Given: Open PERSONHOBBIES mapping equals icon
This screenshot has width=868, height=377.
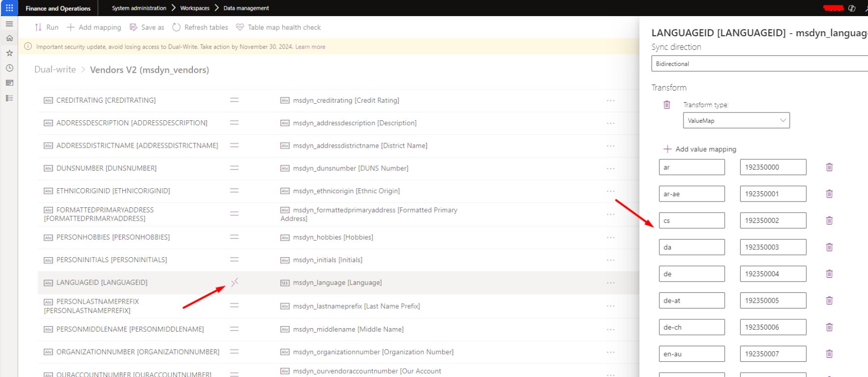Looking at the screenshot, I should click(235, 237).
